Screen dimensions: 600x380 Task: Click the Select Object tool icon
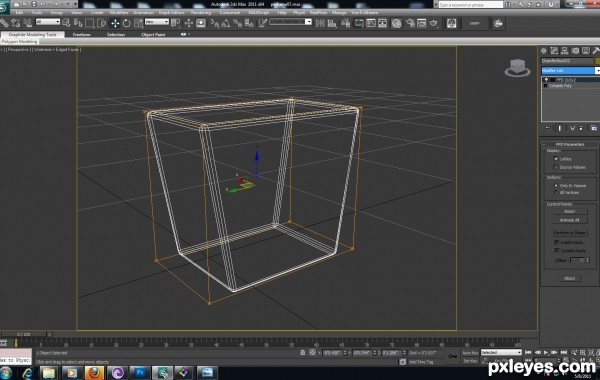click(66, 23)
